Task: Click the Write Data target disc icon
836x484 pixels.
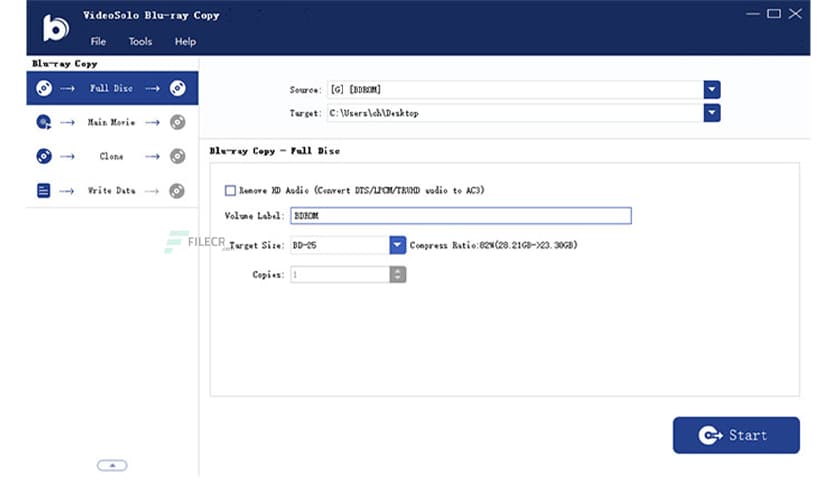Action: coord(177,190)
